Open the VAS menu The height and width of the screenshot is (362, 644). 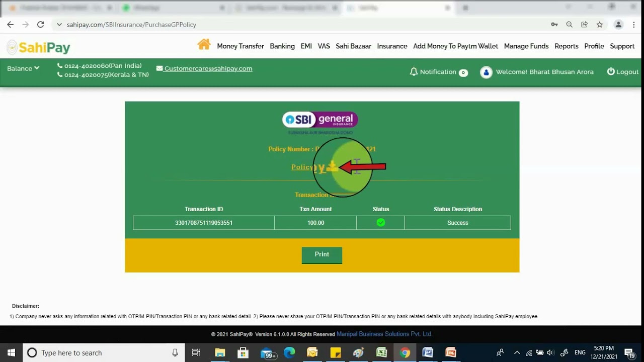point(324,46)
